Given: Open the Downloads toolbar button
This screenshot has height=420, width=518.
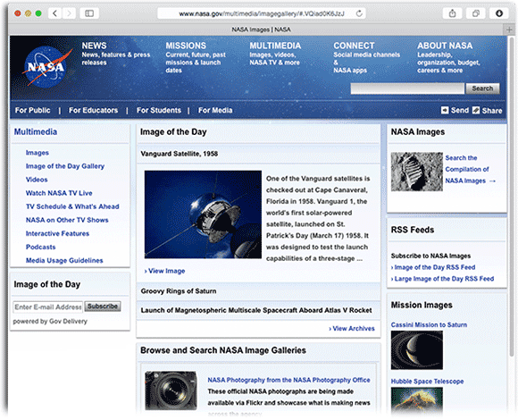Looking at the screenshot, I should [x=499, y=13].
